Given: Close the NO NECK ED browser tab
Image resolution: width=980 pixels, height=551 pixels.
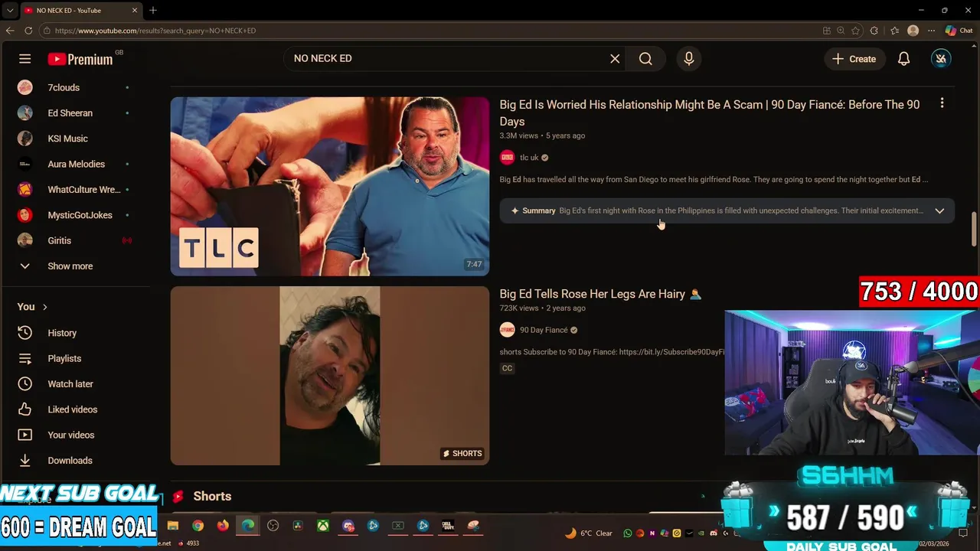Looking at the screenshot, I should point(136,11).
